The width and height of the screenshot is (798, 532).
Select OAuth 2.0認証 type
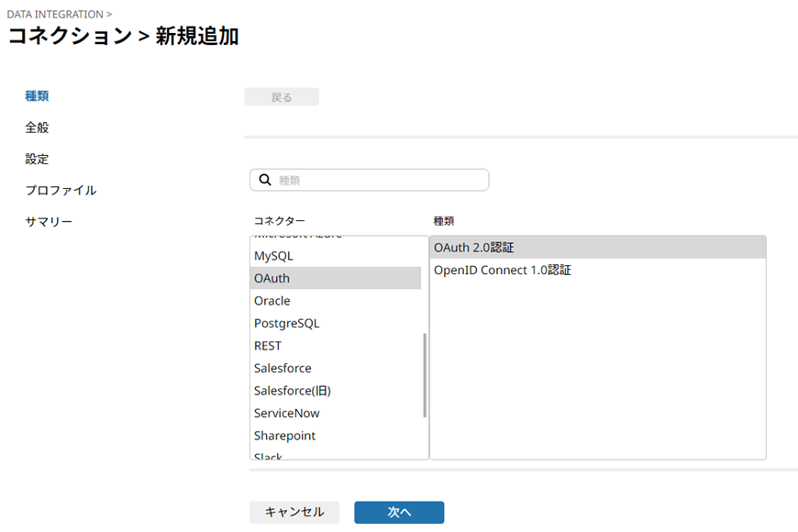[x=597, y=248]
